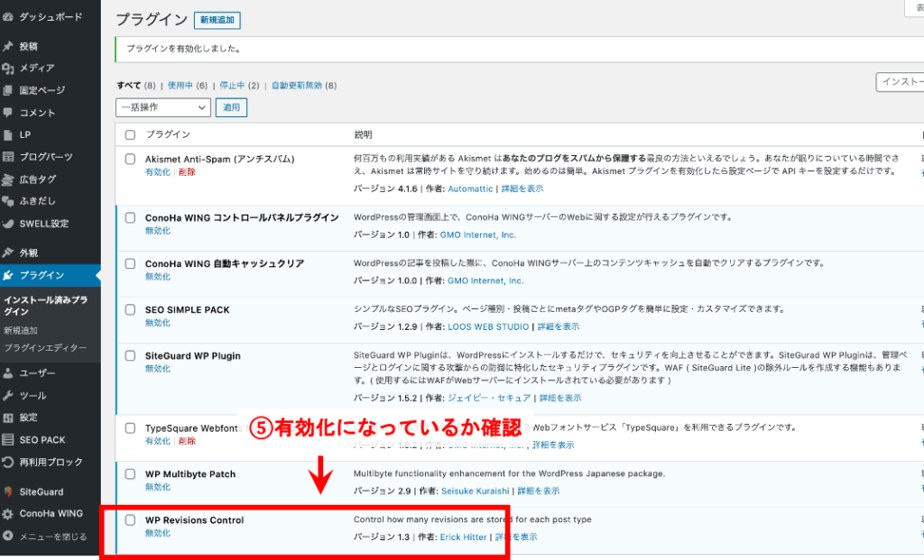Toggle the select-all checkbox in プラグイン header
Screen dimensions: 924x560
[x=130, y=135]
